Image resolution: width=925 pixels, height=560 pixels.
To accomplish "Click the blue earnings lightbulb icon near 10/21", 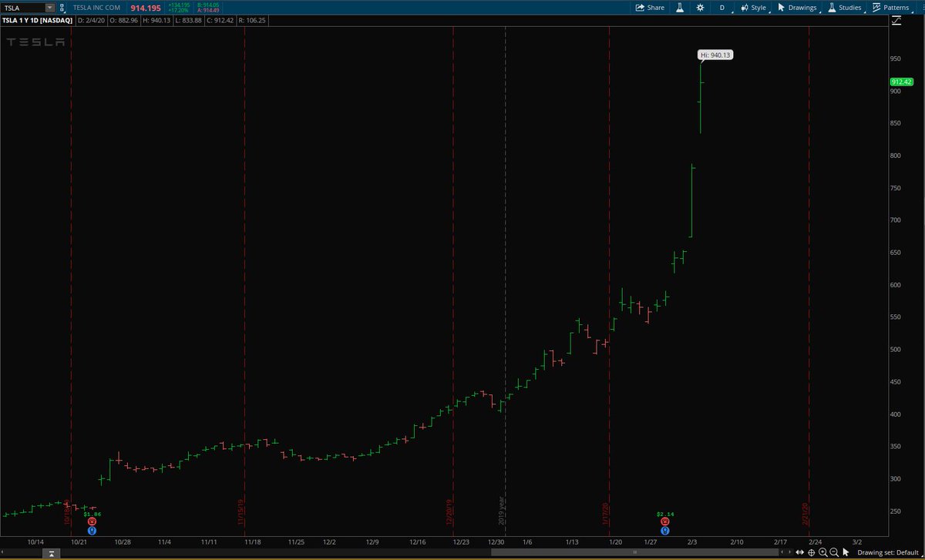I will [92, 530].
